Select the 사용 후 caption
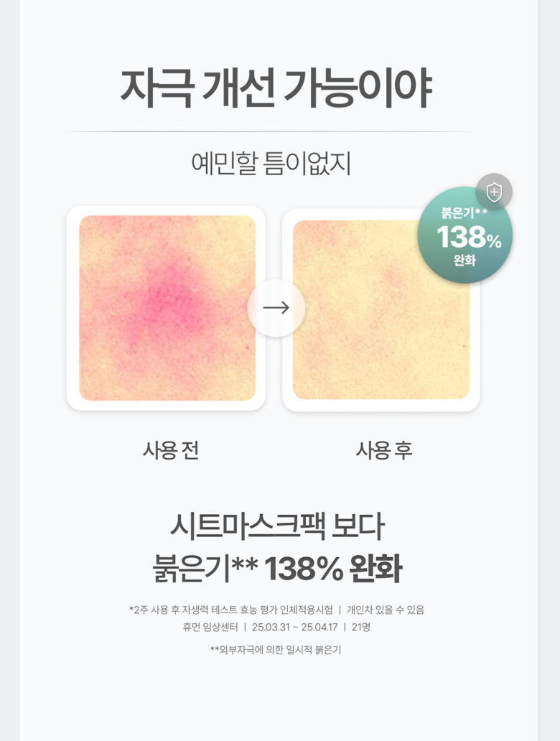This screenshot has height=741, width=560. point(384,450)
